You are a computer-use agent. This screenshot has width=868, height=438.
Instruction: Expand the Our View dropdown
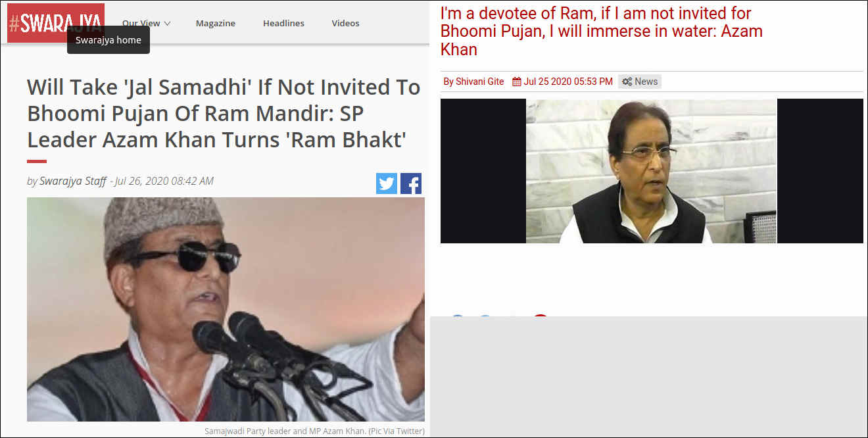[146, 23]
